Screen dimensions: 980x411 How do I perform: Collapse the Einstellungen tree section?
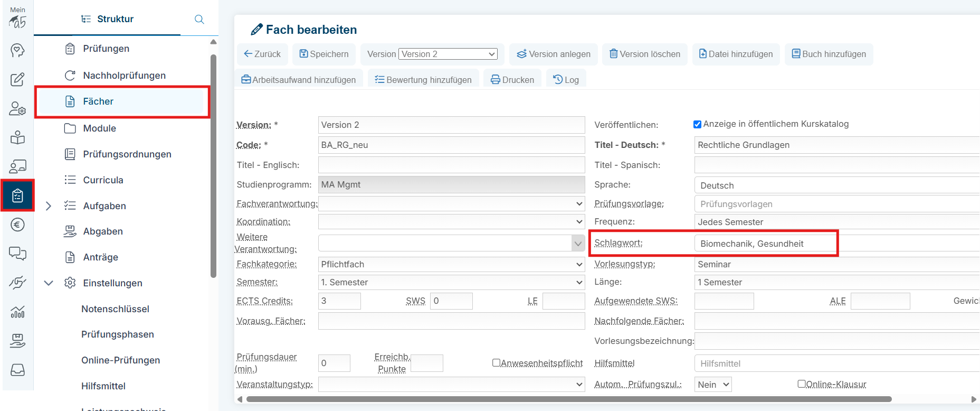(49, 283)
